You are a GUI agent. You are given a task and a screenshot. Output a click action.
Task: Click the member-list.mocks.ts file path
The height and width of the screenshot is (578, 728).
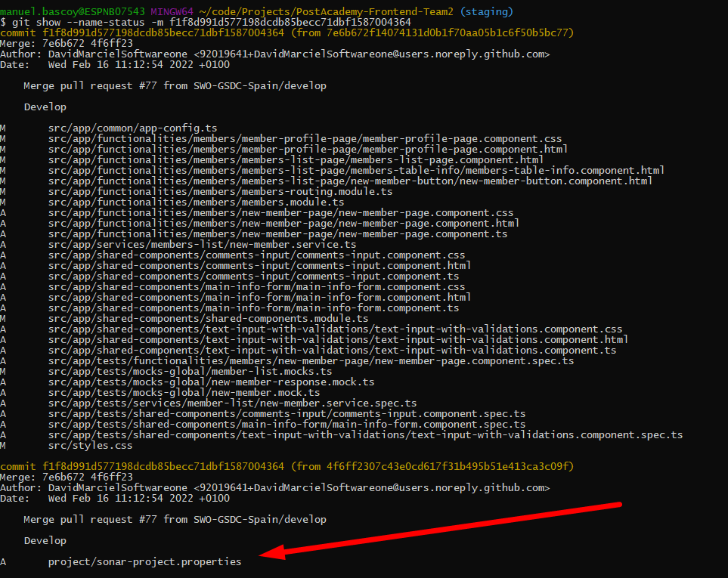(190, 371)
